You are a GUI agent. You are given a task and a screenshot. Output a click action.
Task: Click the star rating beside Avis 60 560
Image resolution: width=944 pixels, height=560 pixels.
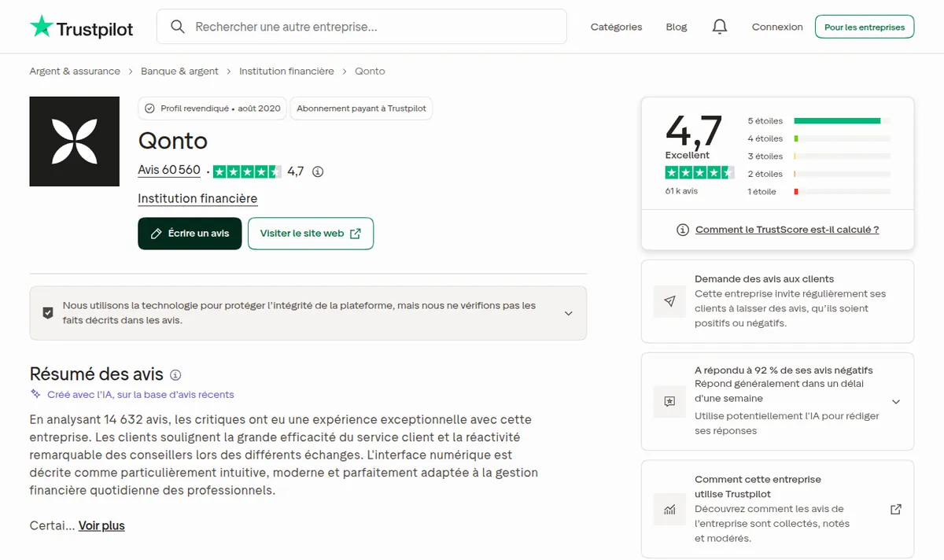coord(247,171)
